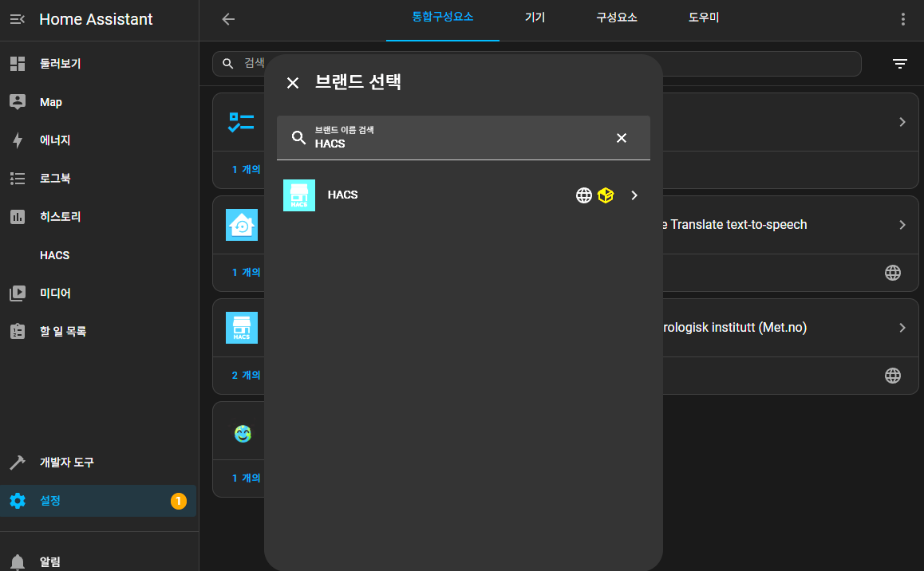Screen dimensions: 924x571
Task: Click the Home Assistant title
Action: pyautogui.click(x=96, y=19)
